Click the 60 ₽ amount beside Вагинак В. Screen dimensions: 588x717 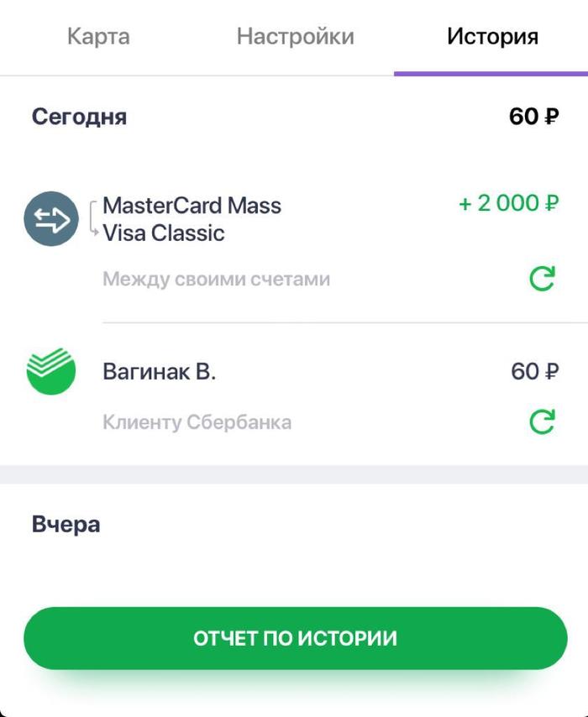click(x=534, y=371)
